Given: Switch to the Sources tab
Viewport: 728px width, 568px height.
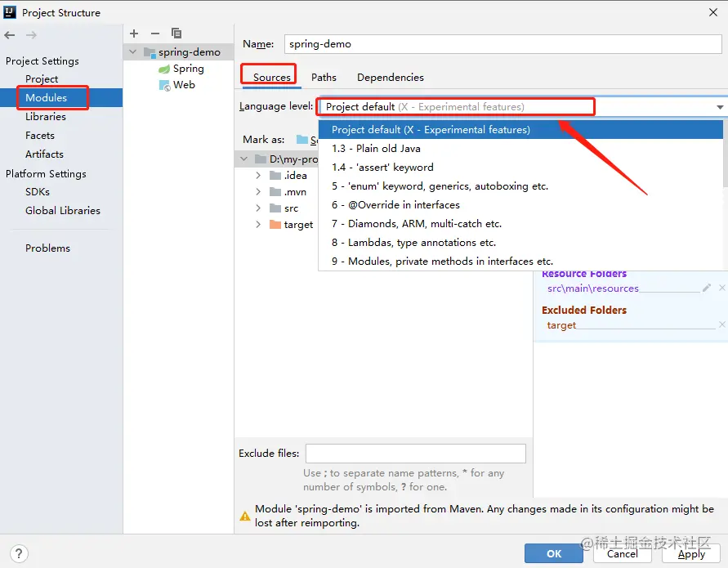Looking at the screenshot, I should [271, 77].
